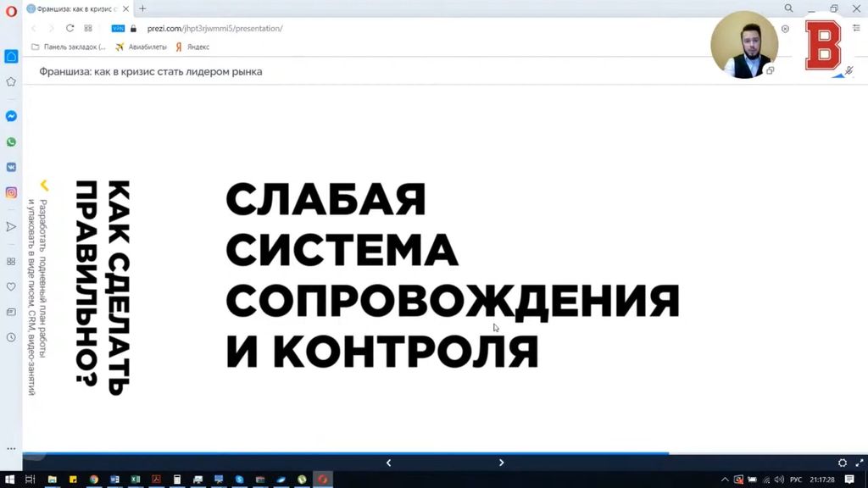Show hidden system tray icons
Image resolution: width=868 pixels, height=488 pixels.
click(x=725, y=480)
